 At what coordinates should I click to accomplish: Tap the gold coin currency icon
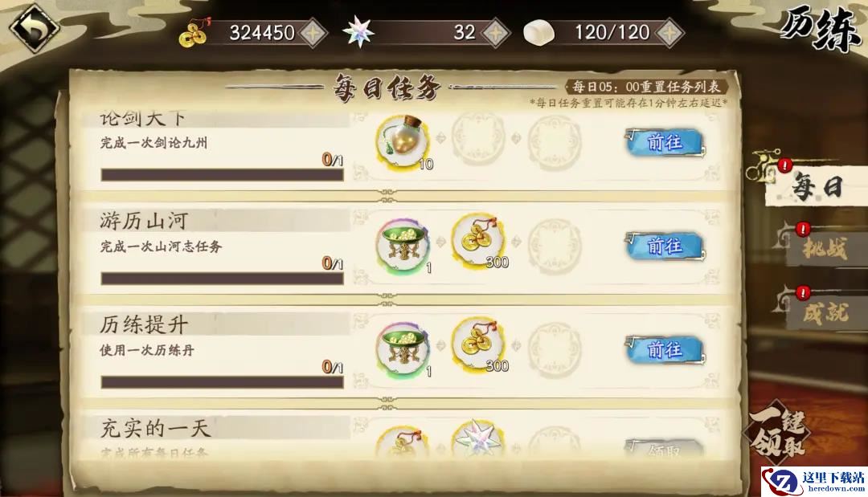pos(194,33)
